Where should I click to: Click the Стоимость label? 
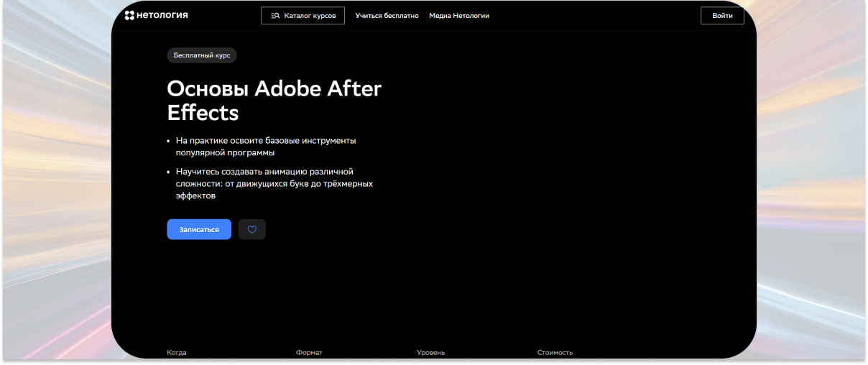coord(555,353)
